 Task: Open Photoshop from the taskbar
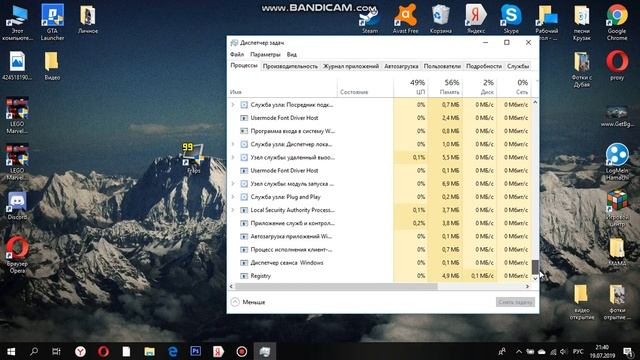[x=196, y=351]
